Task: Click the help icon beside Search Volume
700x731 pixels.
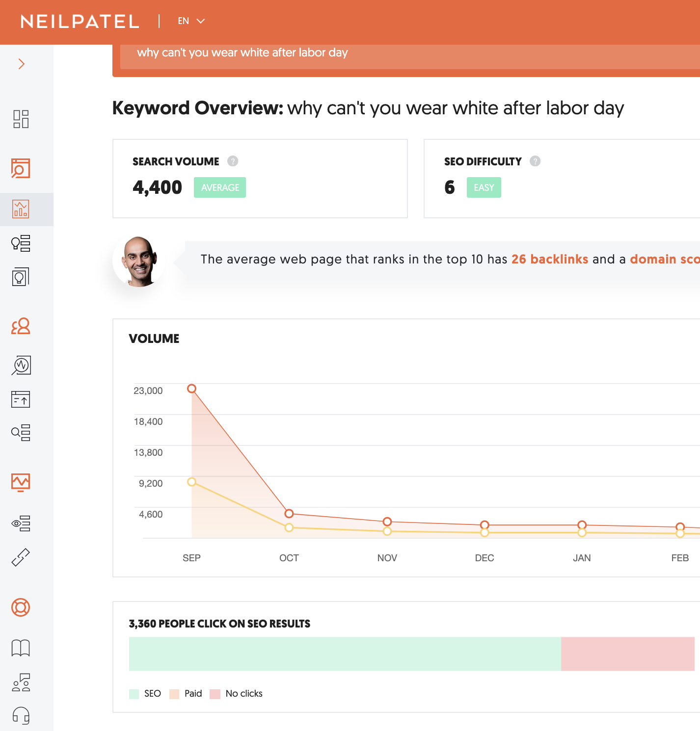Action: (x=233, y=161)
